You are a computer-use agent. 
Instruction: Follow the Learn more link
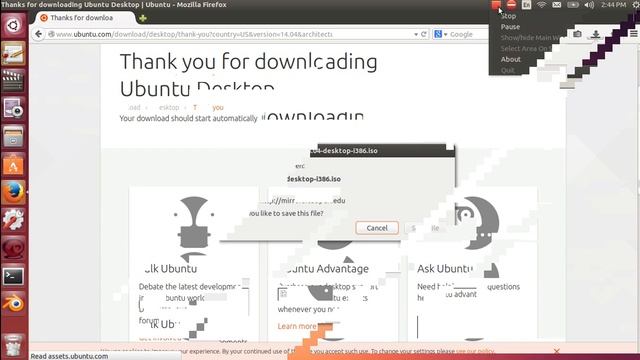tap(297, 326)
